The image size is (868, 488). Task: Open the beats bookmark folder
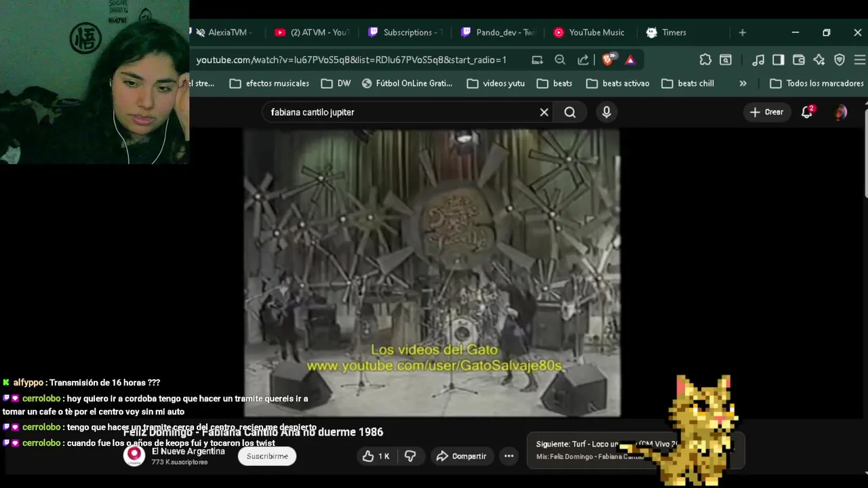[x=554, y=83]
